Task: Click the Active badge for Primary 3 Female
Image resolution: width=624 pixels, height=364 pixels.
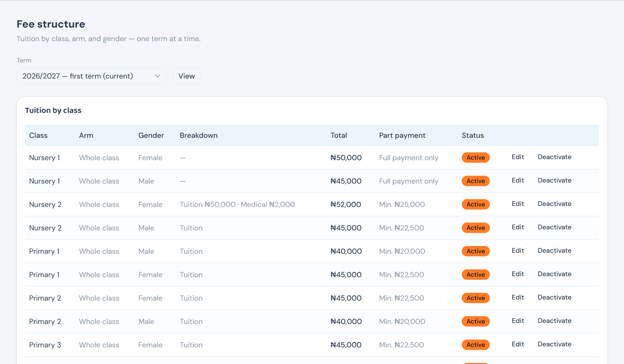Action: click(476, 345)
